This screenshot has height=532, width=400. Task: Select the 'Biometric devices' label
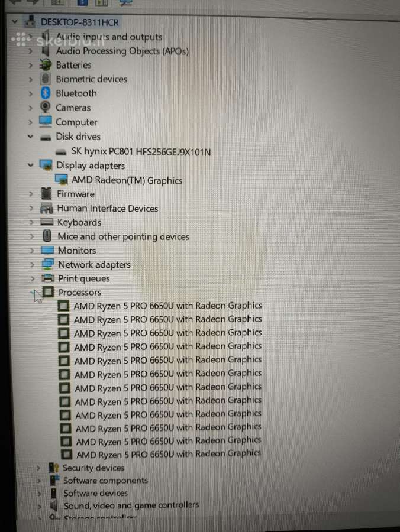click(x=92, y=79)
